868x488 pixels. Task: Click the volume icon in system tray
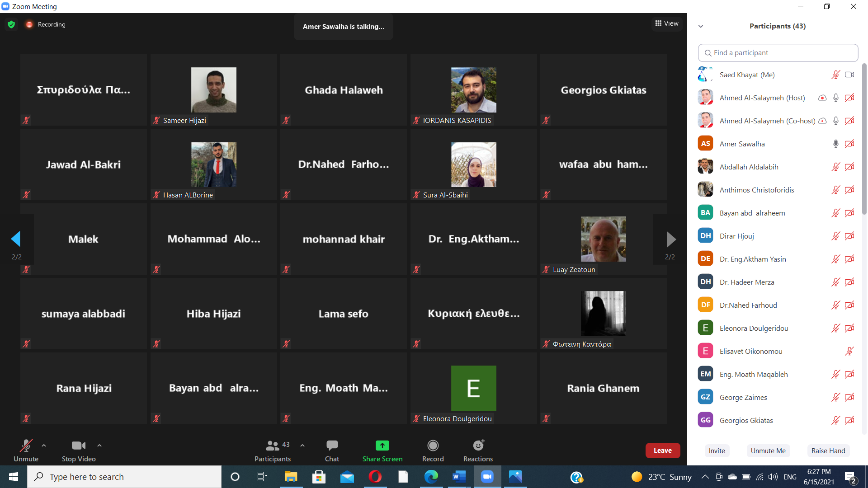click(x=773, y=477)
